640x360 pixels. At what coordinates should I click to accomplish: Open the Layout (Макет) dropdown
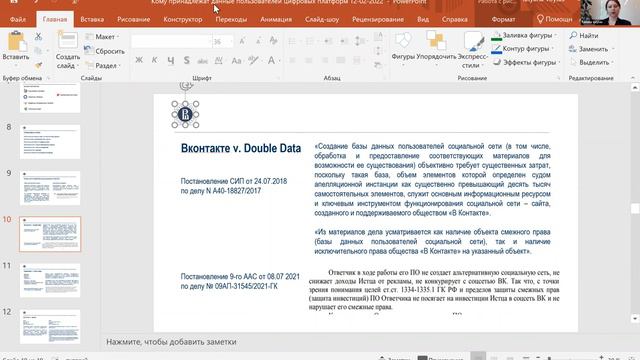point(102,37)
